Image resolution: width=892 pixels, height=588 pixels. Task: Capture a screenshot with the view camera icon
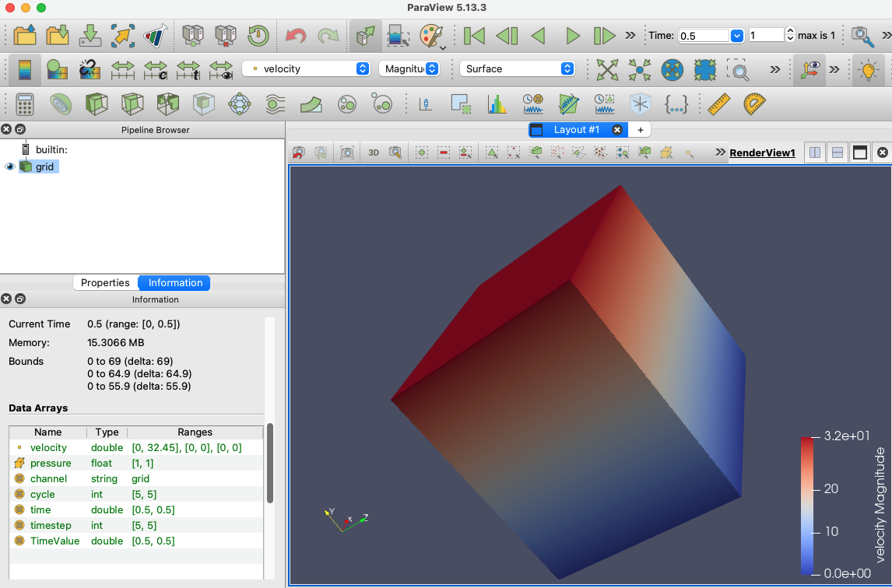click(346, 152)
